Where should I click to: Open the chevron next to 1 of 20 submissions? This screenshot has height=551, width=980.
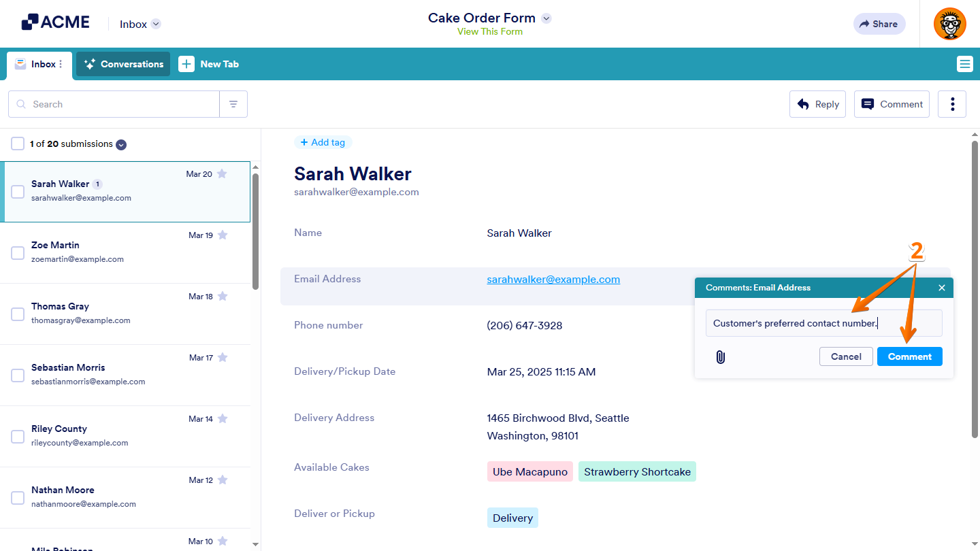click(121, 144)
